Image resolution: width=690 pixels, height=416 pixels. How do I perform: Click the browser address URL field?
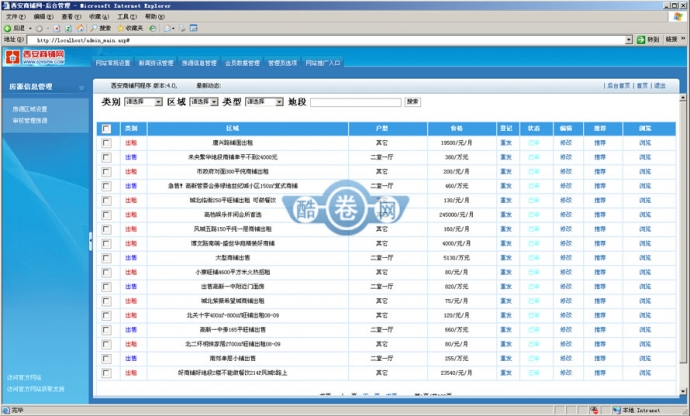tap(326, 40)
